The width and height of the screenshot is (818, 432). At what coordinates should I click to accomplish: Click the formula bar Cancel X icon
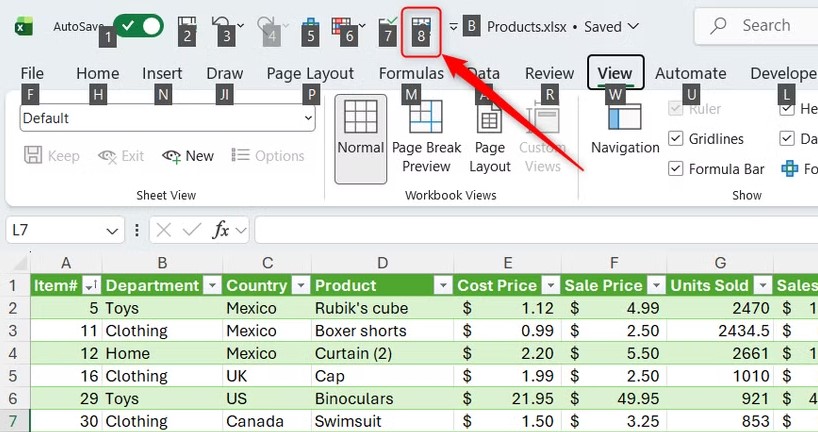tap(164, 230)
